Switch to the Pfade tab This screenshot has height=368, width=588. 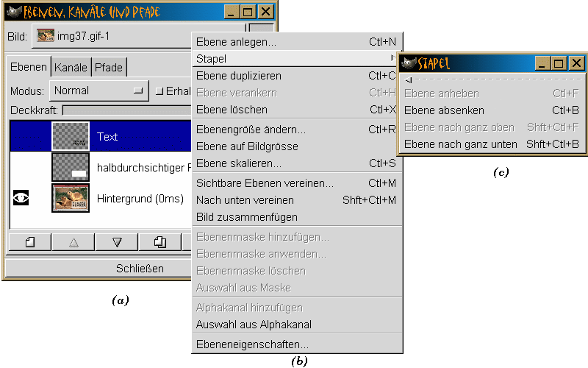pyautogui.click(x=109, y=67)
